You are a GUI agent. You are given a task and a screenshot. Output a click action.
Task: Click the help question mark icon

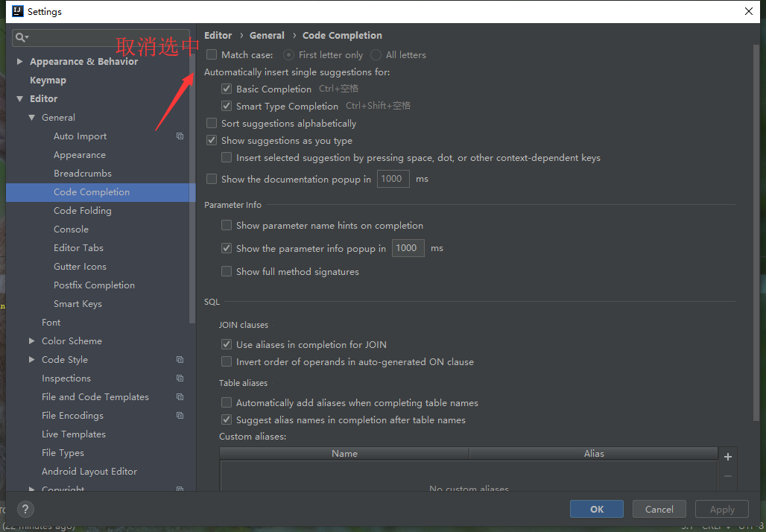[x=25, y=509]
